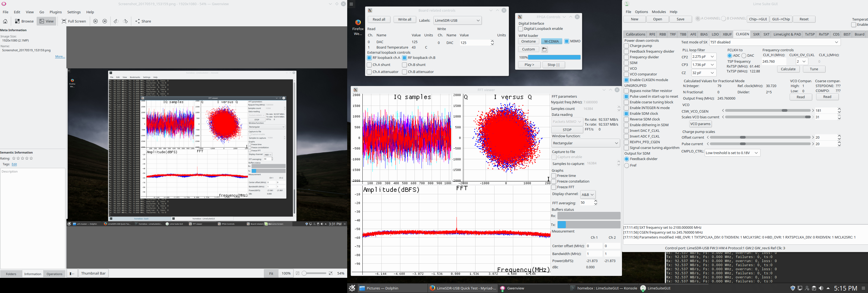The height and width of the screenshot is (293, 868).
Task: Rotate the image right in Gwenview
Action: pyautogui.click(x=125, y=21)
